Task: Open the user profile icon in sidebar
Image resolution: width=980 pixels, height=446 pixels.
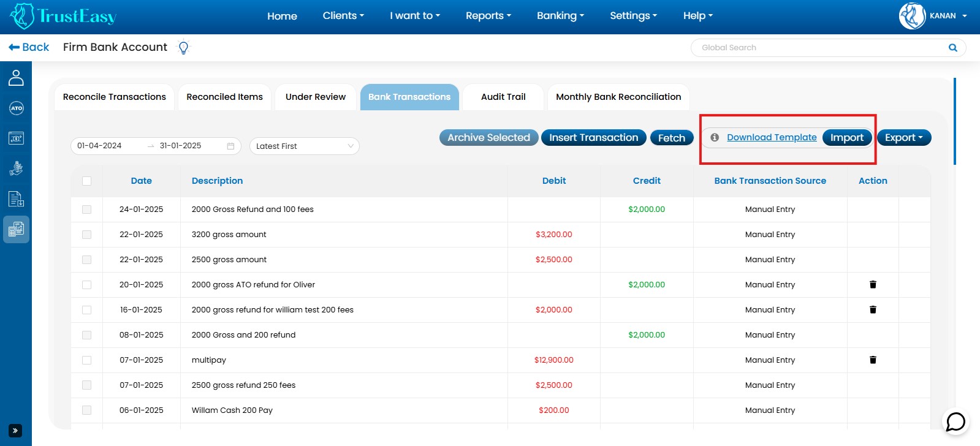Action: pyautogui.click(x=16, y=78)
